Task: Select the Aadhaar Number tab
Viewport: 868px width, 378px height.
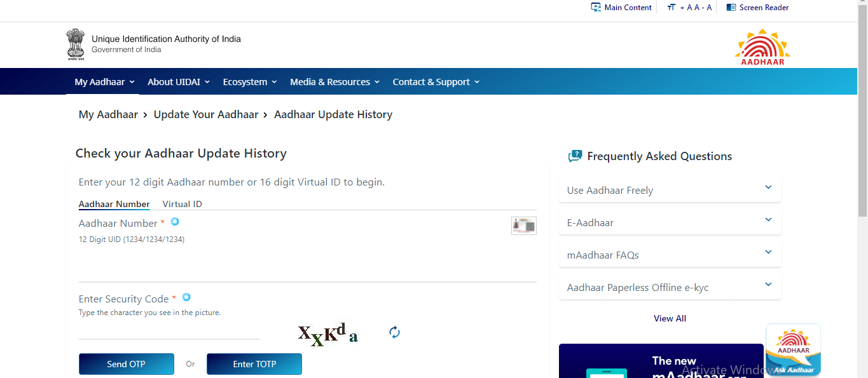Action: pos(114,203)
